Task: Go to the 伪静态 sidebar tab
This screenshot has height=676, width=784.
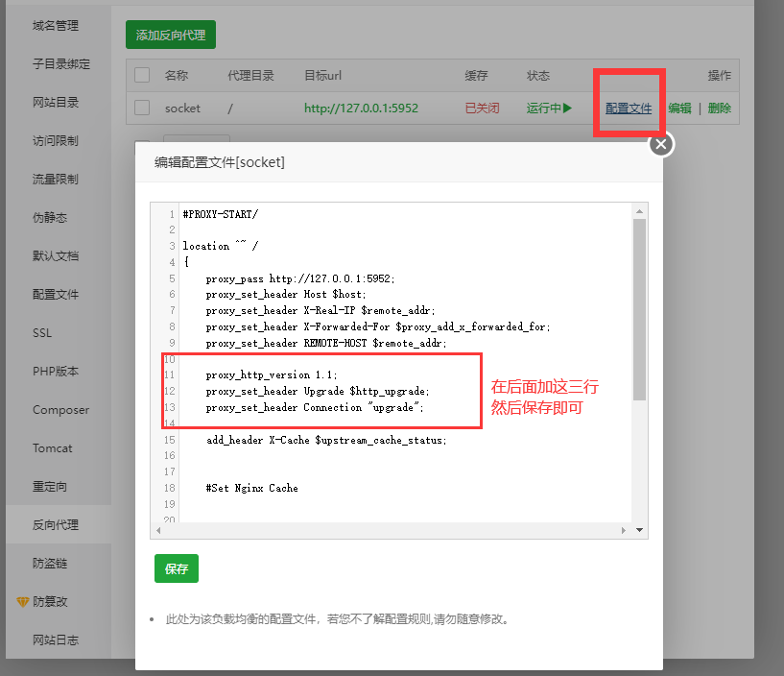Action: click(50, 218)
